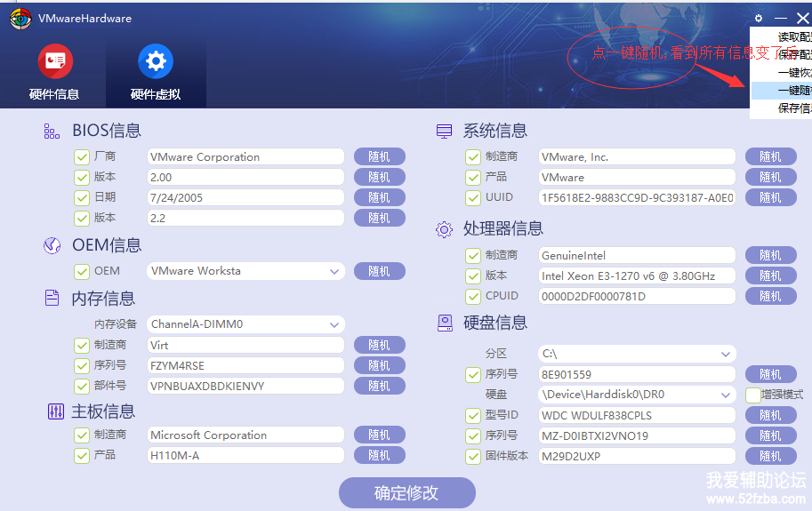Click the VMwareHardware app logo icon
Image resolution: width=812 pixels, height=511 pixels.
pos(20,19)
